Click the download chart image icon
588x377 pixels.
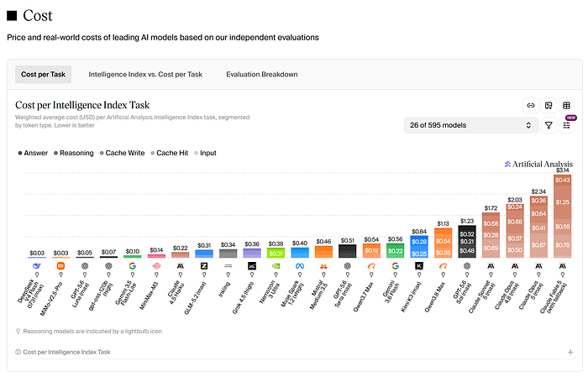coord(549,106)
